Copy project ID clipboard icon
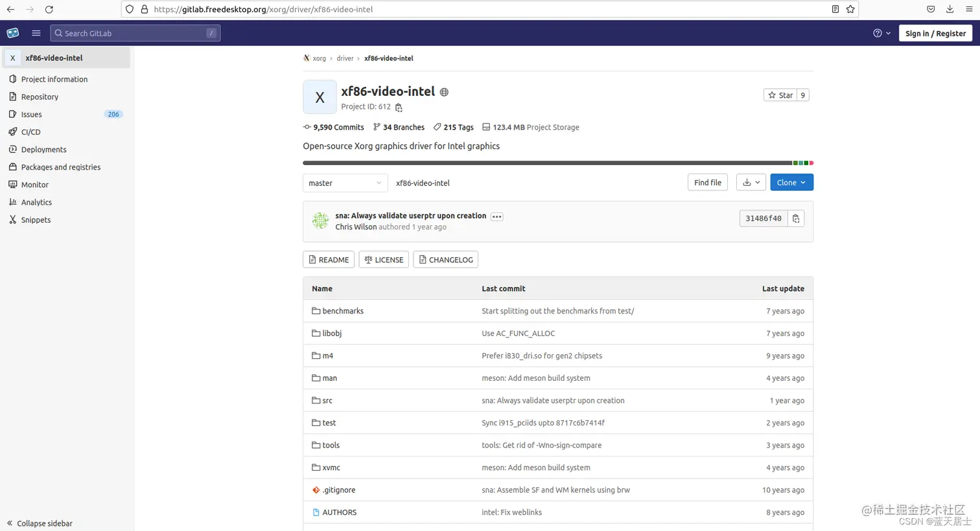The width and height of the screenshot is (980, 531). tap(399, 107)
